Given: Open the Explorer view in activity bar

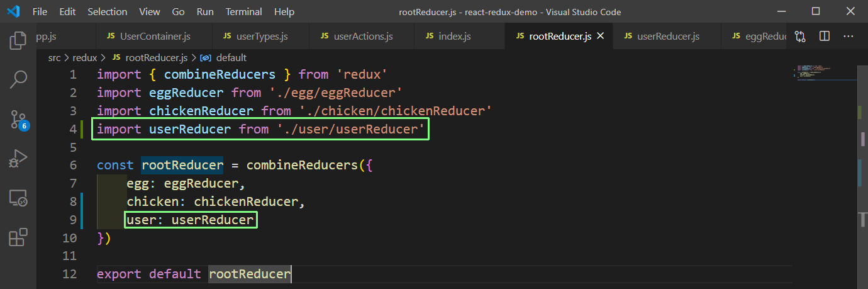Looking at the screenshot, I should click(x=18, y=42).
